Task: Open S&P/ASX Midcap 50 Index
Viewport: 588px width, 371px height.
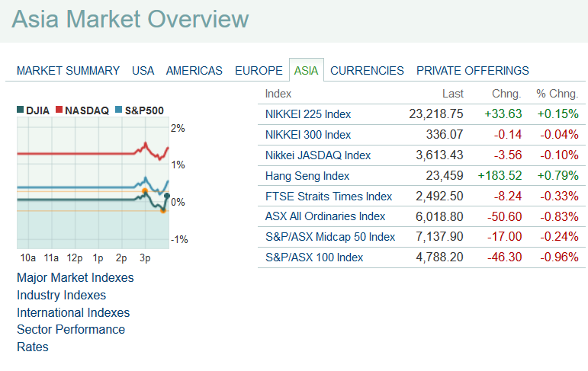Action: pyautogui.click(x=330, y=237)
